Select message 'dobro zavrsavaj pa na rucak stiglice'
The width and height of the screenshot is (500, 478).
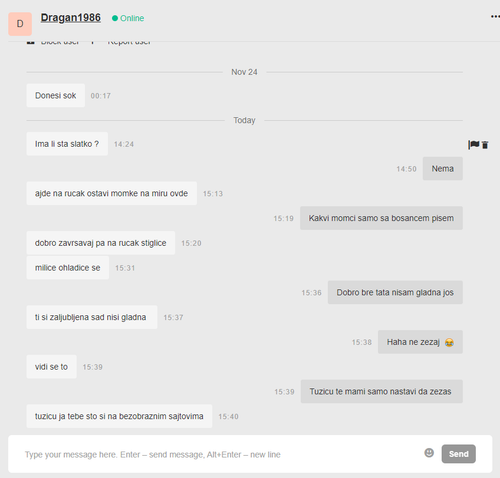click(x=101, y=243)
